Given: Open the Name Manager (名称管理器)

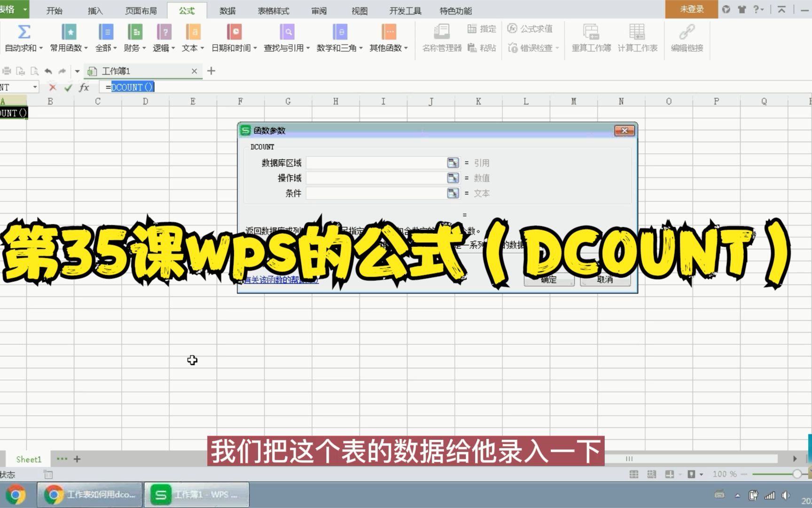Looking at the screenshot, I should [442, 38].
